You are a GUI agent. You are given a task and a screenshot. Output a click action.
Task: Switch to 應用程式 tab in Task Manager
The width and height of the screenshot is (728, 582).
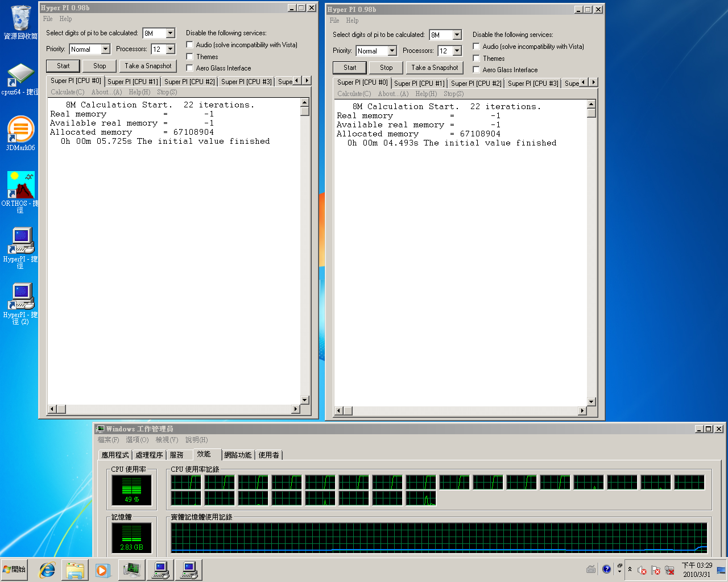point(115,455)
